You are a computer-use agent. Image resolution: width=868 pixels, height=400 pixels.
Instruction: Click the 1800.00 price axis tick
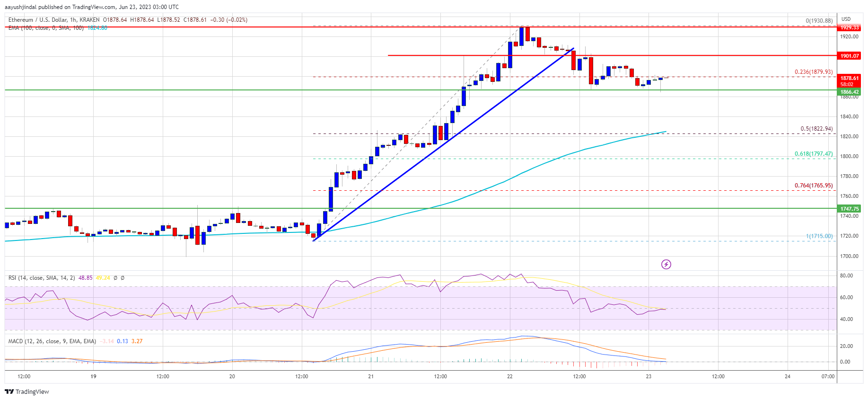tap(849, 156)
